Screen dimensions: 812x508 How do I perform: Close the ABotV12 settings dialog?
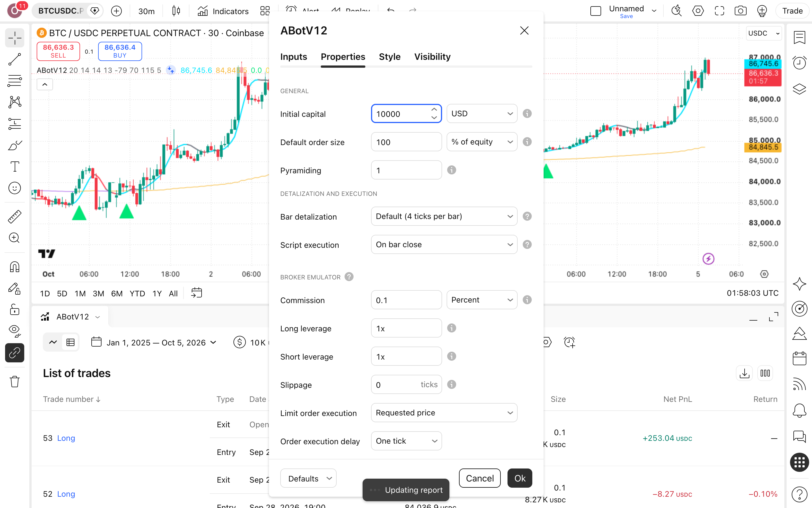(x=524, y=30)
